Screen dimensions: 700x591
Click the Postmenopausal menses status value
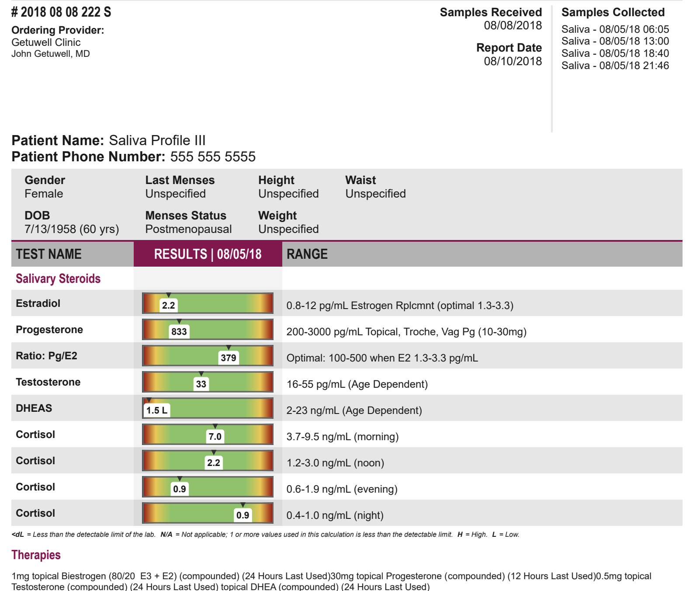pyautogui.click(x=188, y=229)
